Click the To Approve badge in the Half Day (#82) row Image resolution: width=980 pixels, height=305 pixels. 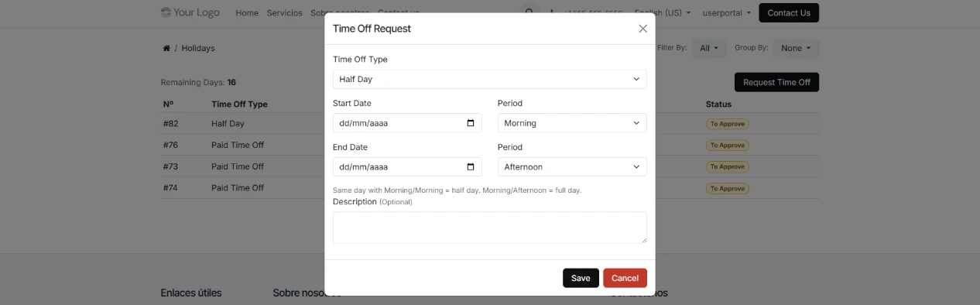[727, 124]
